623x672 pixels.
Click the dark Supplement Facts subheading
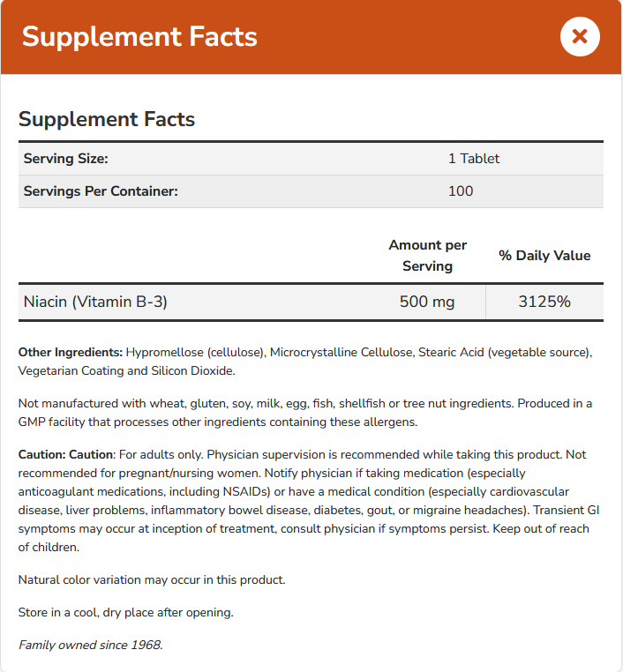[x=107, y=119]
